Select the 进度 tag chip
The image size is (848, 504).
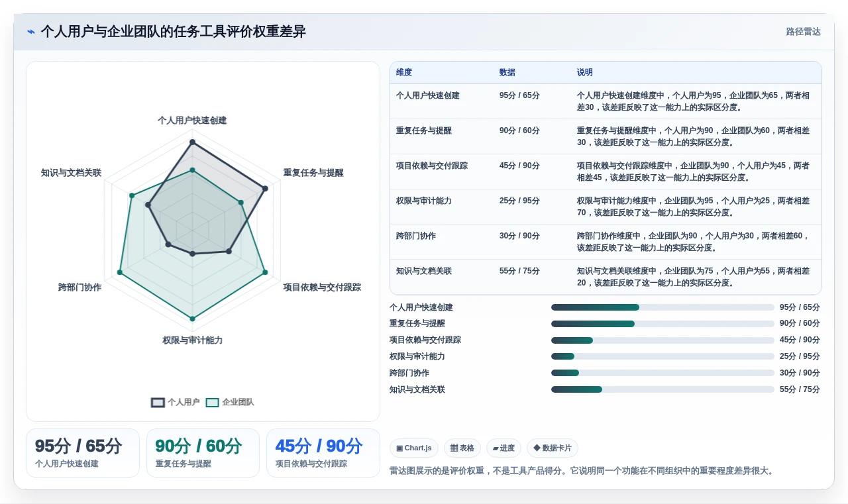pos(503,448)
